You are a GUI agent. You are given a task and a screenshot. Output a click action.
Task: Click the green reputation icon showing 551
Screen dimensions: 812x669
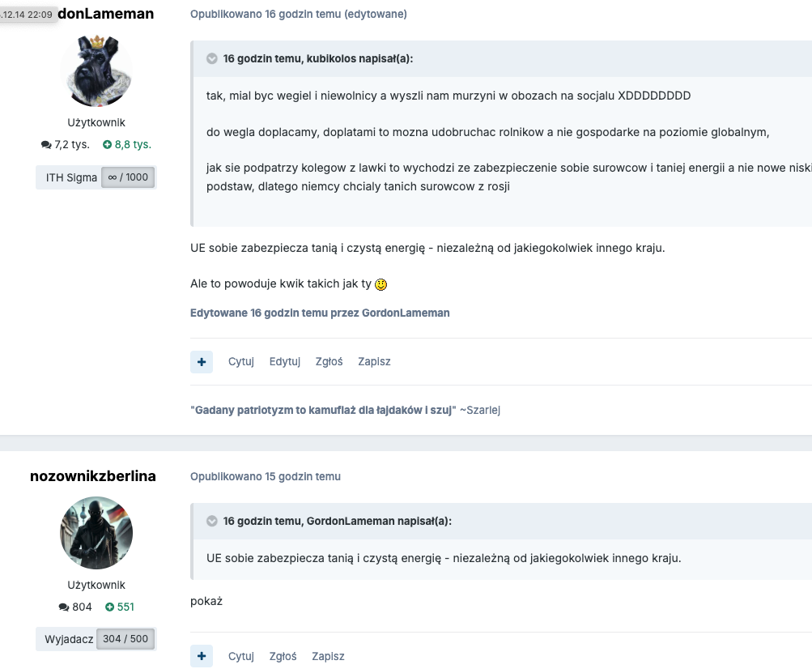point(110,607)
